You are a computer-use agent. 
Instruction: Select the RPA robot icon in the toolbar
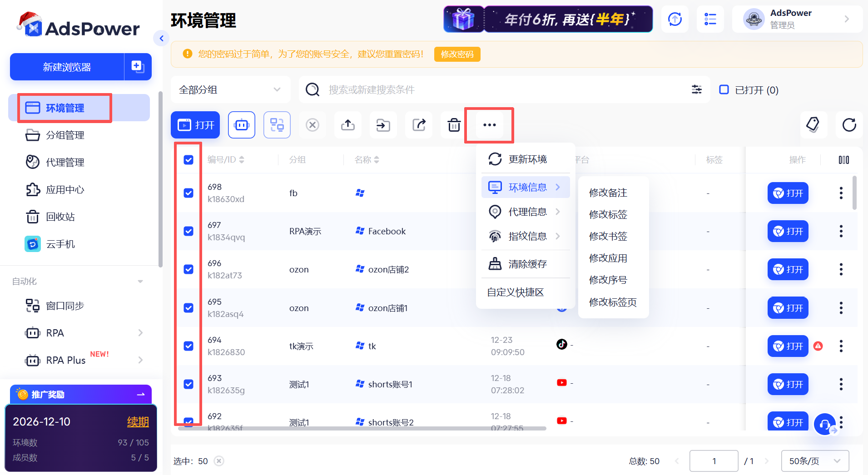point(241,125)
